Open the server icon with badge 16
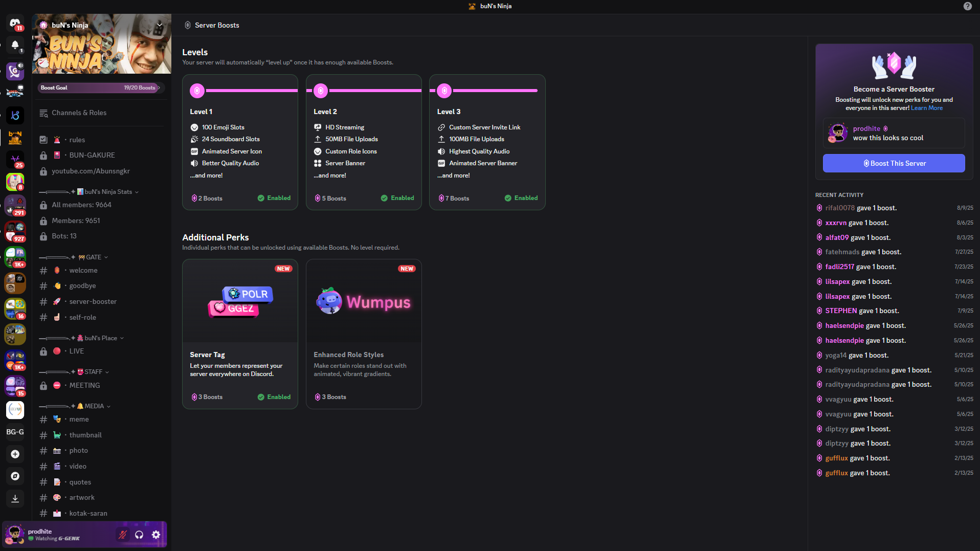The height and width of the screenshot is (551, 980). 15,308
